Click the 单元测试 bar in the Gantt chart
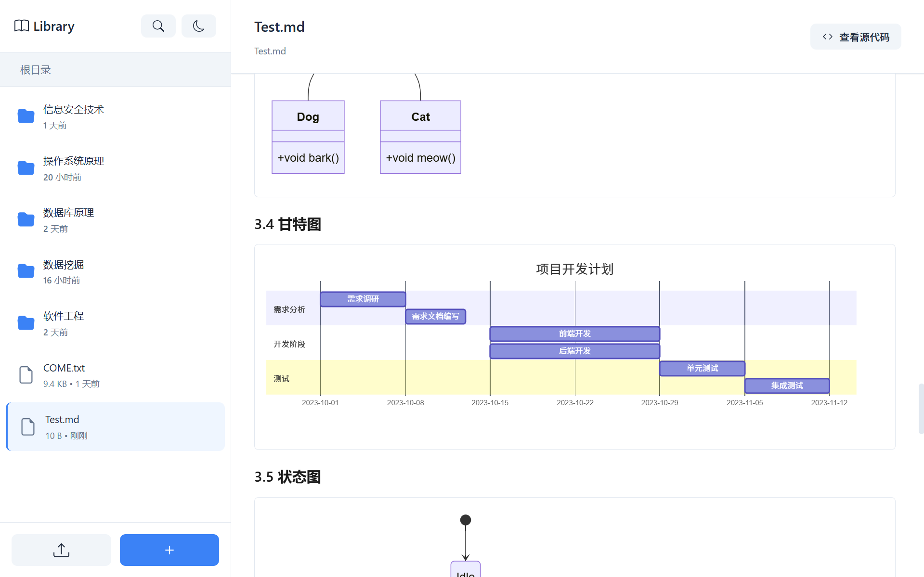Screen dimensions: 924x577 point(702,368)
